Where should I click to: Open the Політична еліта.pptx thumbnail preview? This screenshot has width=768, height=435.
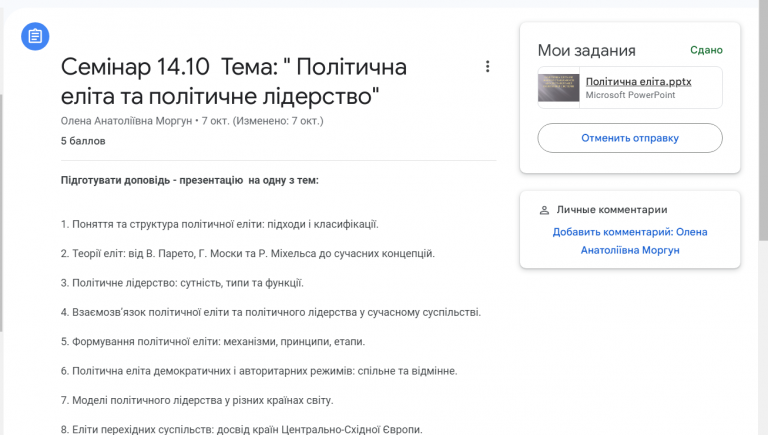click(x=558, y=88)
